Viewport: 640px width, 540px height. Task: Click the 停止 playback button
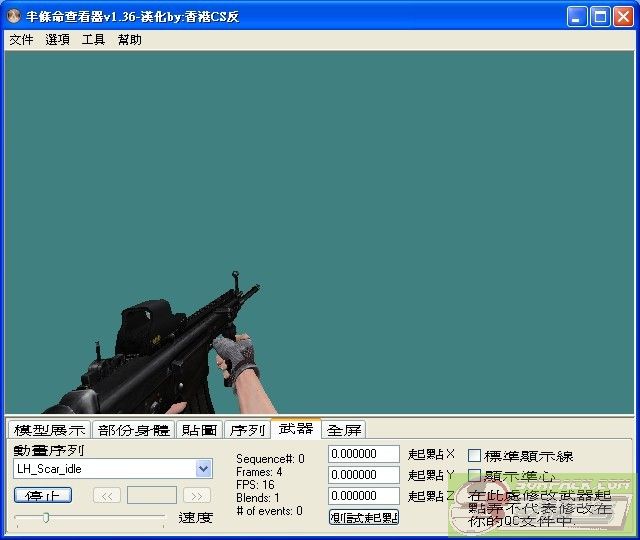(43, 496)
